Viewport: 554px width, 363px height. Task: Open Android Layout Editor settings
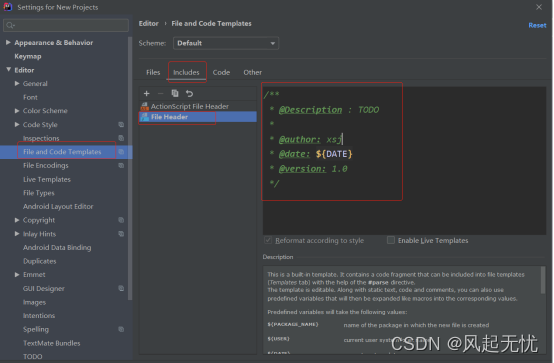[58, 206]
